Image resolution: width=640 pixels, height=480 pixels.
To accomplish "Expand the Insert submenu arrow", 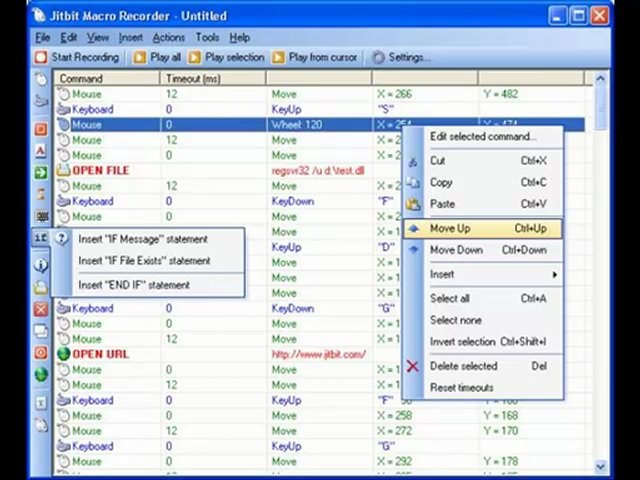I will coord(555,275).
